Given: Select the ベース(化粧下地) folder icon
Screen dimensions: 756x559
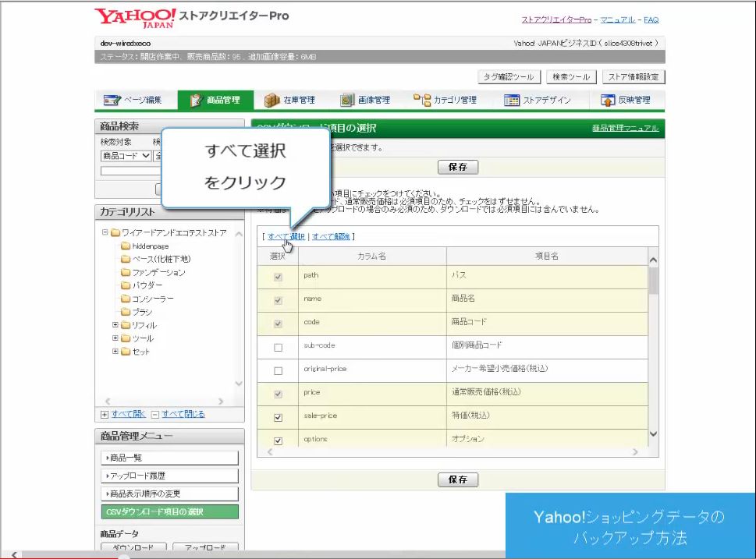Looking at the screenshot, I should coord(126,259).
